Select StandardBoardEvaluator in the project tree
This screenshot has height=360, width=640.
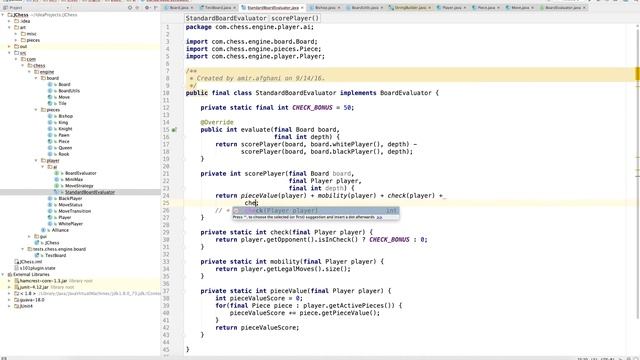(x=89, y=192)
